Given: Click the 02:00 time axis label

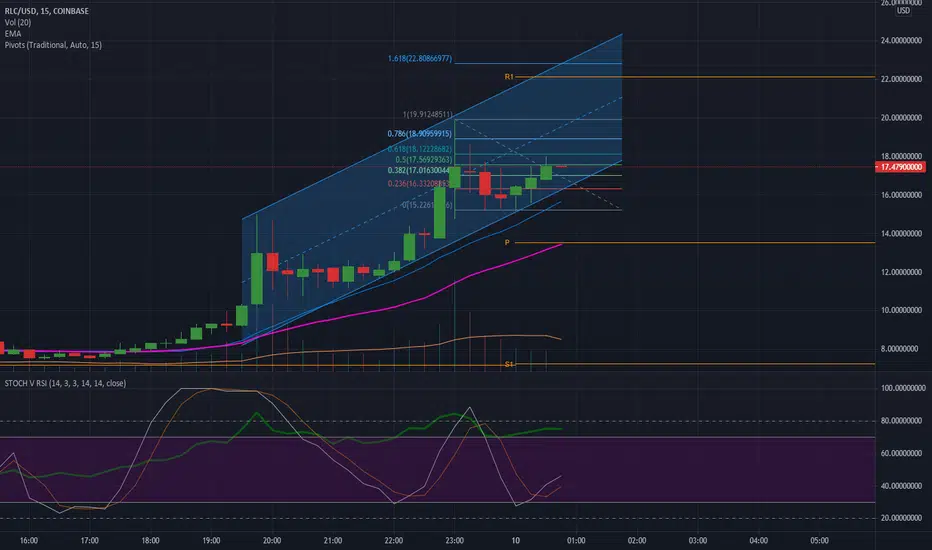Looking at the screenshot, I should [x=637, y=540].
